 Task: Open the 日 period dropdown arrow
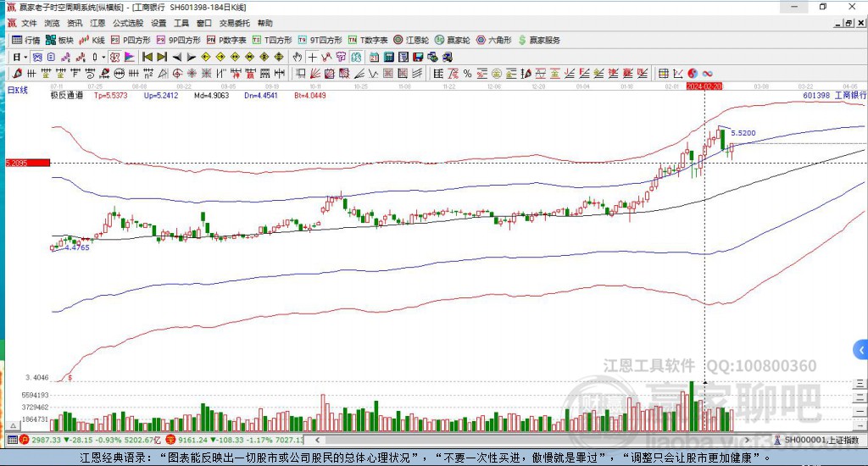pyautogui.click(x=25, y=57)
